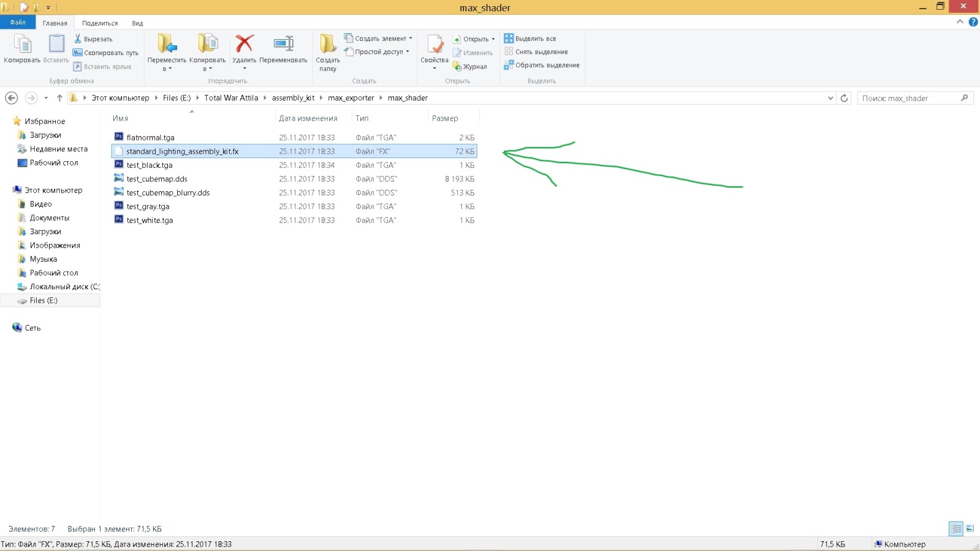Open the View (Вид) ribbon tab
980x551 pixels.
(x=137, y=23)
